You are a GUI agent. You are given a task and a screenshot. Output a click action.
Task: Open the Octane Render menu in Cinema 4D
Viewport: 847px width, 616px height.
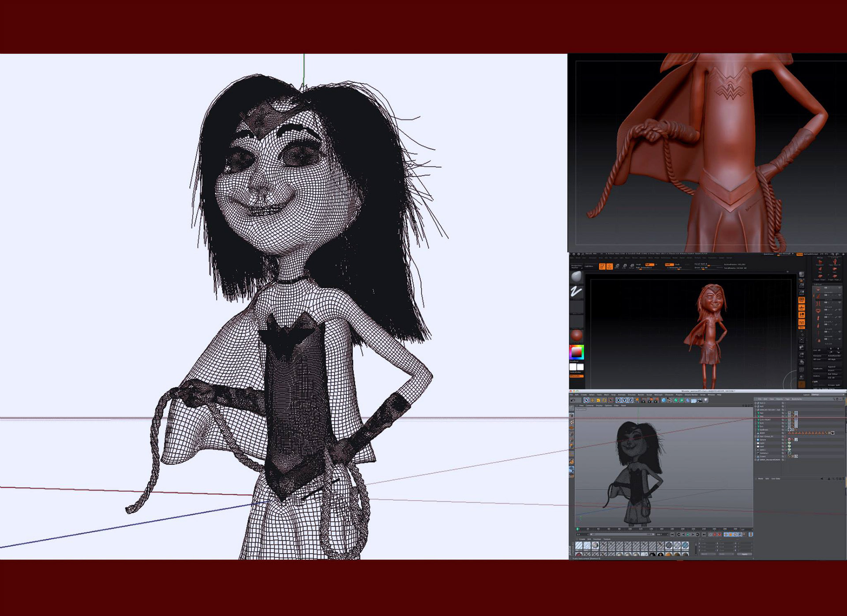[691, 395]
